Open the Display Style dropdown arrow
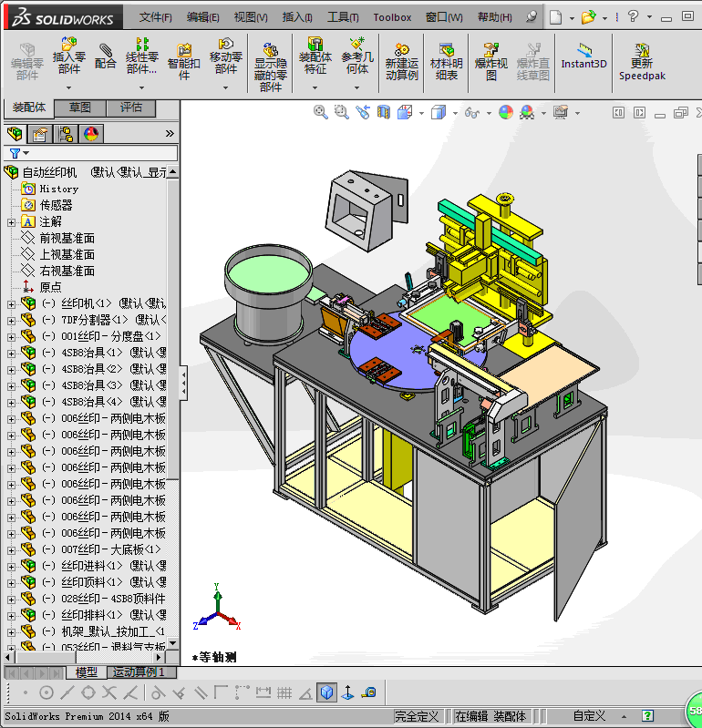The height and width of the screenshot is (728, 702). click(x=455, y=113)
